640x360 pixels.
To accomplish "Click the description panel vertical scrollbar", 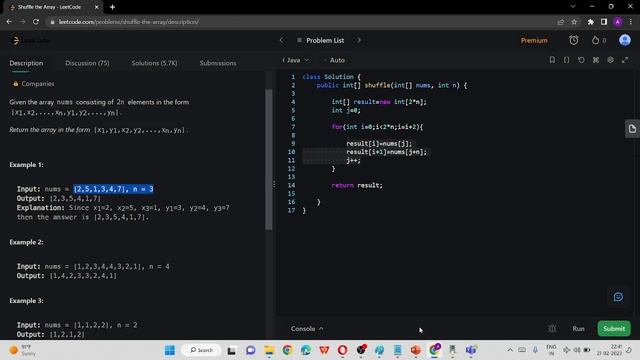I will [x=269, y=159].
